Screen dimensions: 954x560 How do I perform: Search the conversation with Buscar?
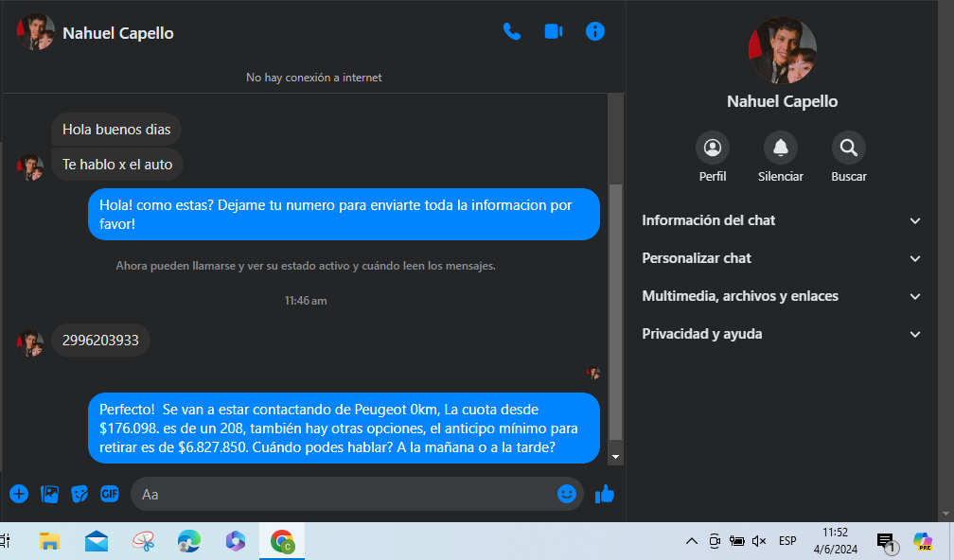(848, 149)
